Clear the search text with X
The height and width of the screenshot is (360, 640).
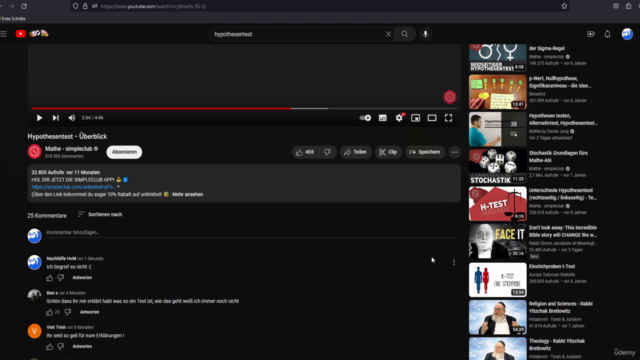(x=389, y=34)
